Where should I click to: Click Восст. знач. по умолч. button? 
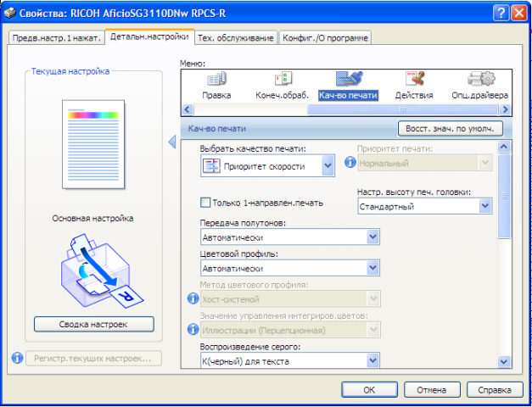tap(451, 129)
